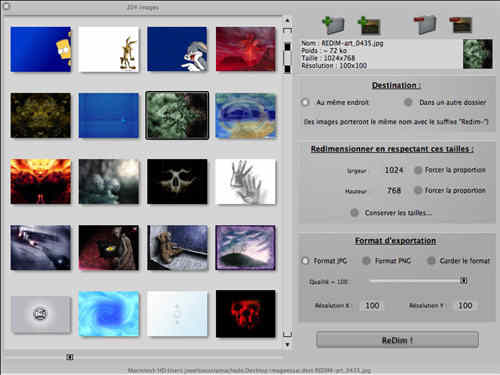Choose the Format JPG radio button
This screenshot has width=500, height=375.
point(305,261)
